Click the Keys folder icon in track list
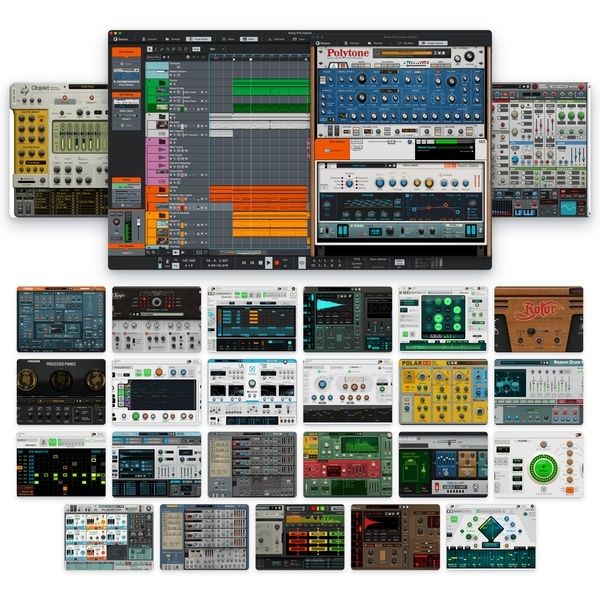This screenshot has width=600, height=600. point(162,116)
